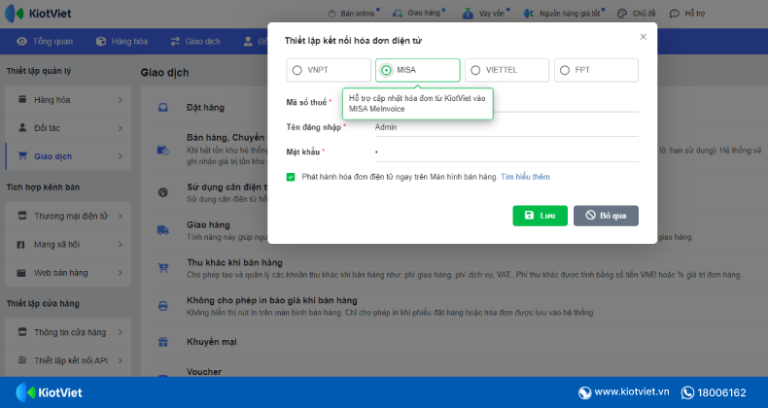The height and width of the screenshot is (408, 768).
Task: Toggle the Phát hành hóa đơn điện tử checkbox
Action: click(x=291, y=177)
